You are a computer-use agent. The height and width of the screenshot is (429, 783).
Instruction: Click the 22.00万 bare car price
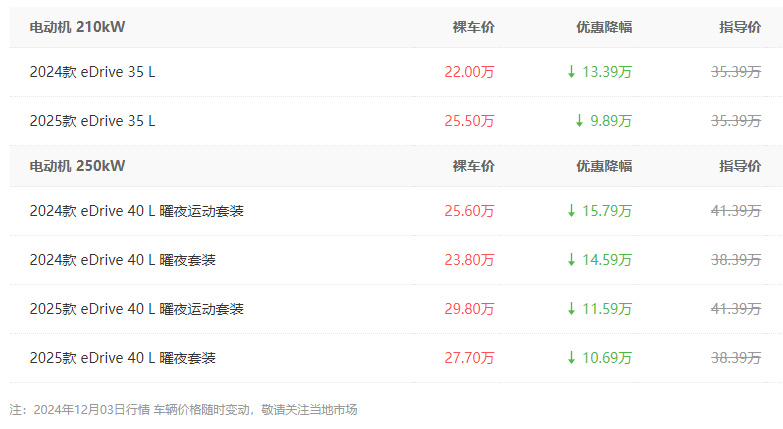pyautogui.click(x=469, y=72)
